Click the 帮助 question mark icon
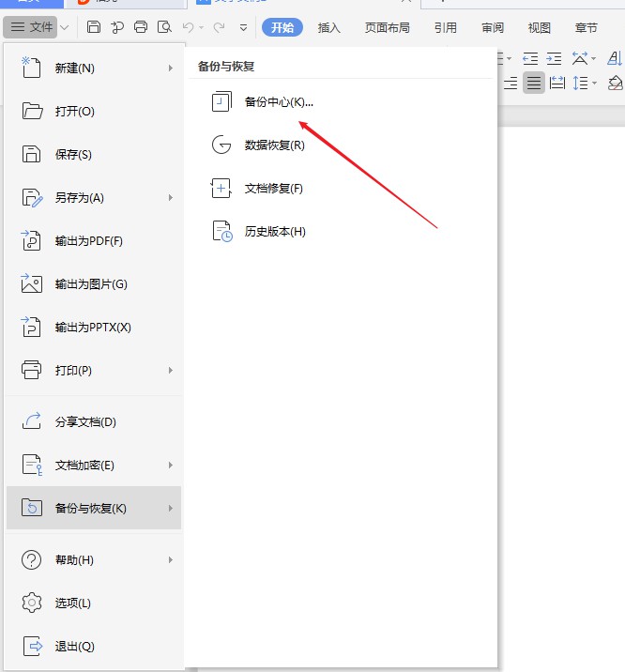The width and height of the screenshot is (625, 672). point(31,559)
